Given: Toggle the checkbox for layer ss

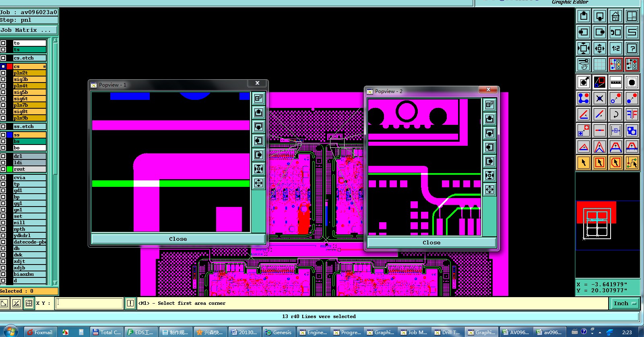Looking at the screenshot, I should click(3, 135).
